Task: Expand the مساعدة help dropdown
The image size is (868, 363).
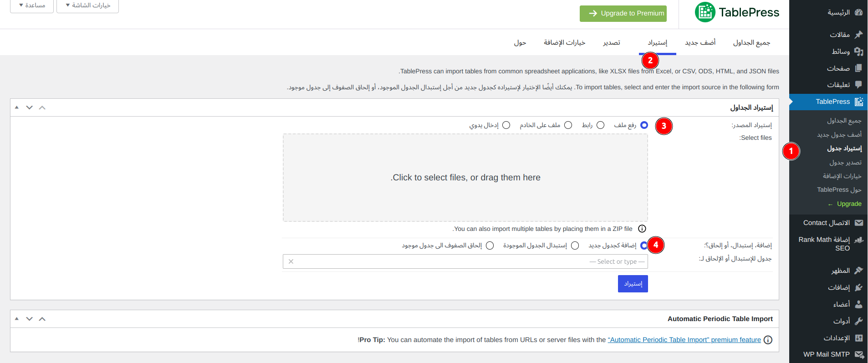Action: tap(32, 5)
